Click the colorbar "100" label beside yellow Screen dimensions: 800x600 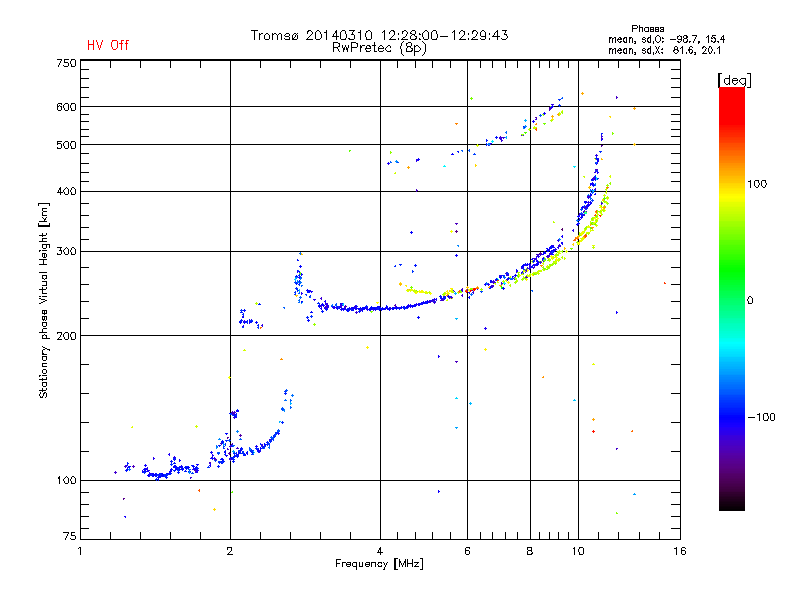point(757,184)
